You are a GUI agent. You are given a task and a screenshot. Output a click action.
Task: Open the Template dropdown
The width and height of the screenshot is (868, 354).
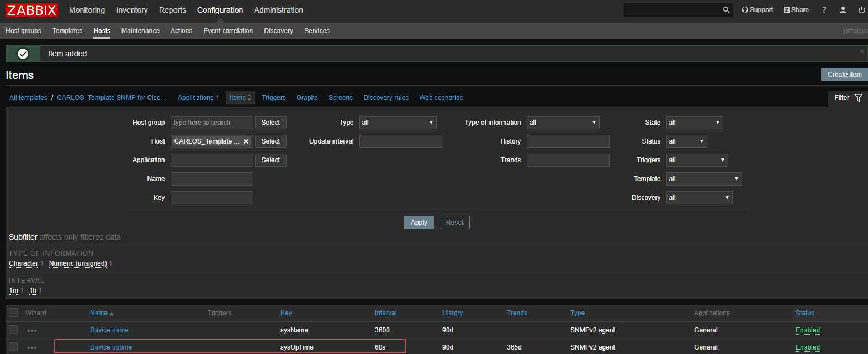coord(704,179)
